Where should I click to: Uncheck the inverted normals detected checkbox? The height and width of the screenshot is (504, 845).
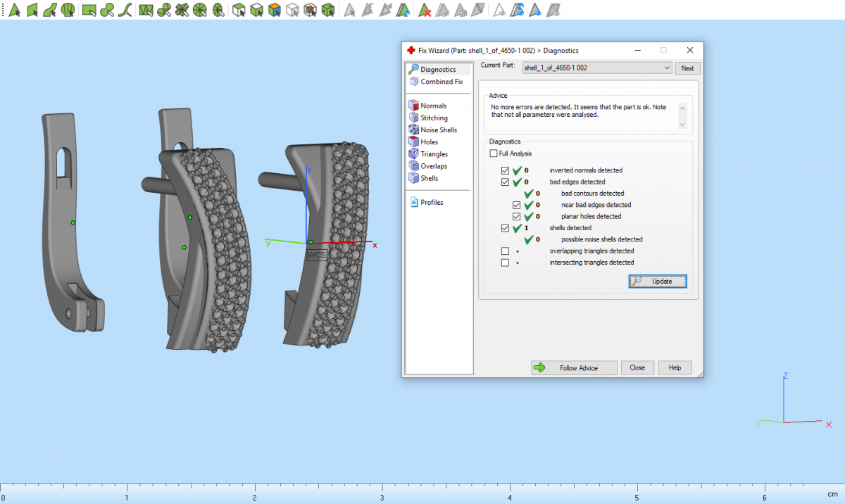(x=505, y=170)
